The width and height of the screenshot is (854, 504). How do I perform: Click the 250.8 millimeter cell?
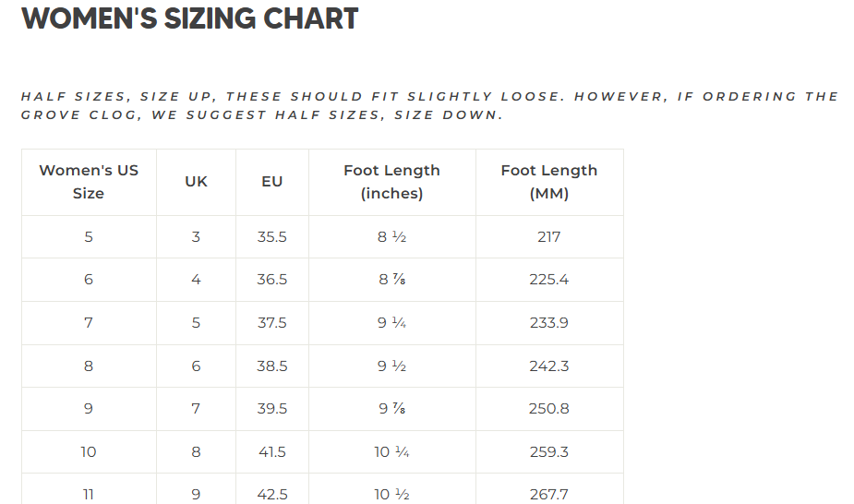tap(548, 409)
